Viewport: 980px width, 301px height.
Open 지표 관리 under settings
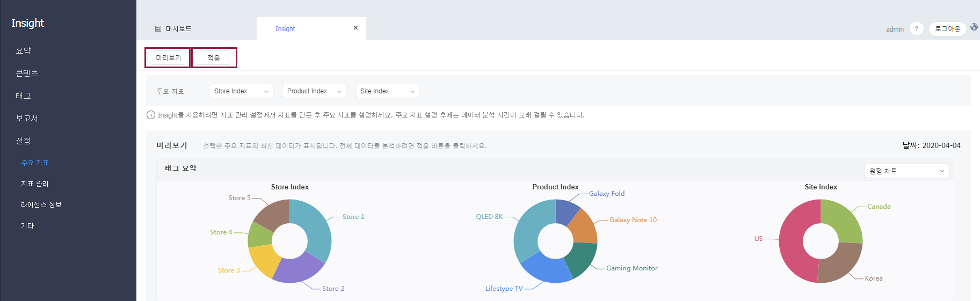tap(35, 183)
